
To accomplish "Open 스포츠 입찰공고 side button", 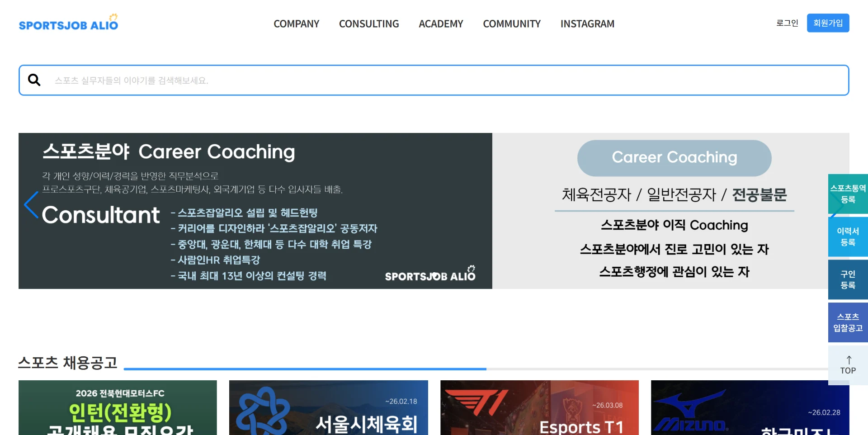I will pyautogui.click(x=848, y=322).
